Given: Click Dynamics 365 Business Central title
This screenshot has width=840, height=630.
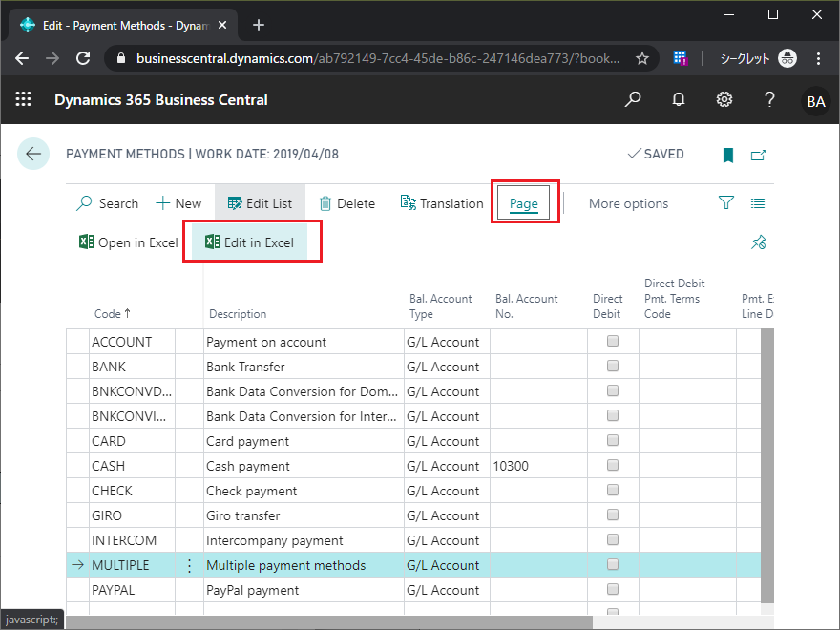Looking at the screenshot, I should click(160, 99).
